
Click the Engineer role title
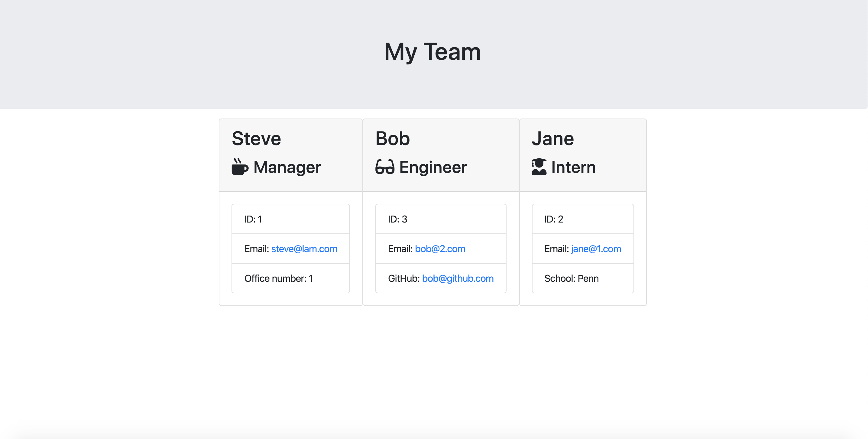433,167
